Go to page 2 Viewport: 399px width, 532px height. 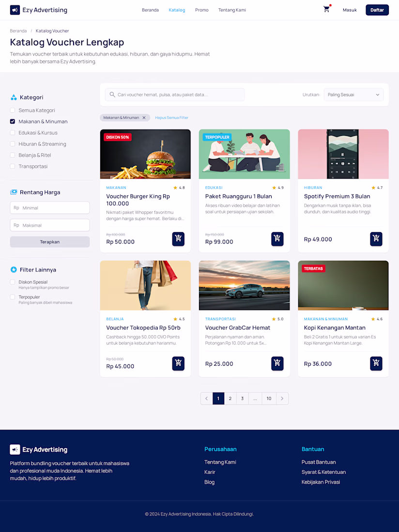[x=230, y=399]
